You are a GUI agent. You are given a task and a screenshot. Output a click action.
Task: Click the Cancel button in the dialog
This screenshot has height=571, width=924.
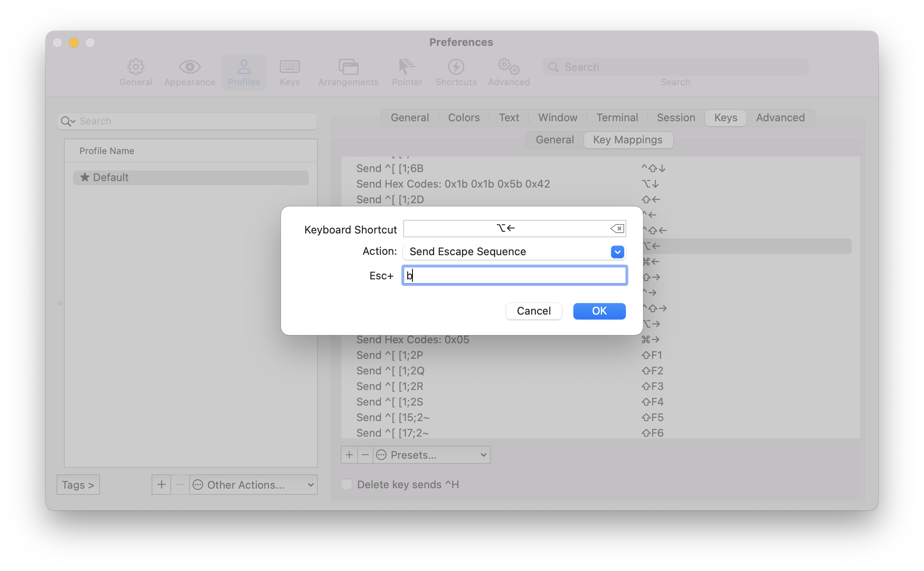pos(534,311)
